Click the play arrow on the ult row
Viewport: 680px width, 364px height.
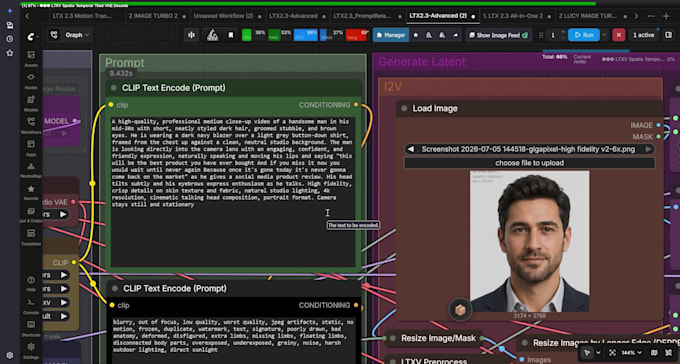click(64, 316)
